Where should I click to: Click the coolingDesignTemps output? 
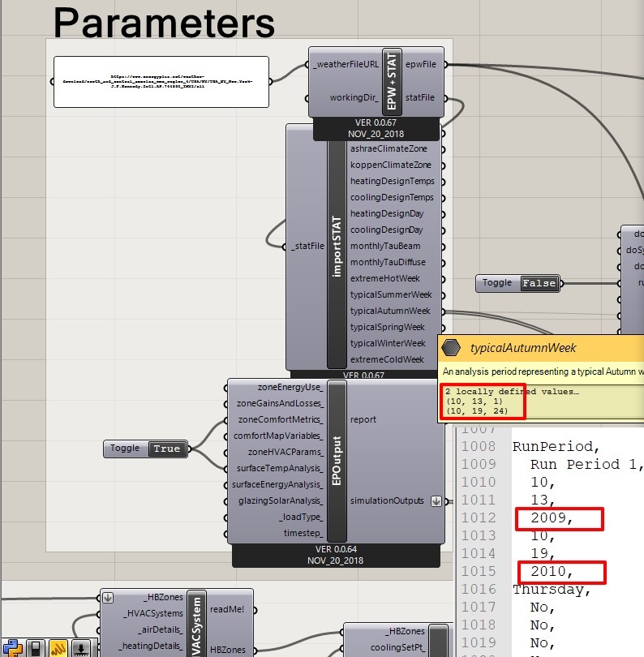pos(392,197)
